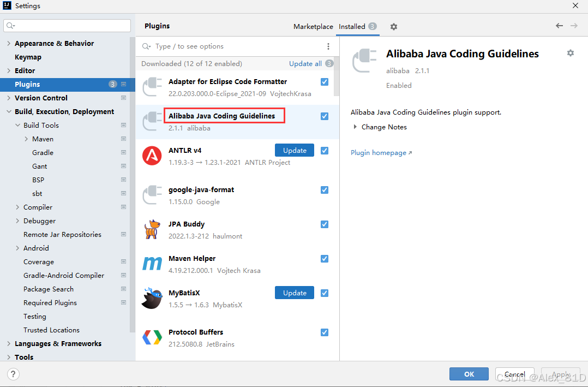
Task: Expand the Maven settings node
Action: coord(26,139)
